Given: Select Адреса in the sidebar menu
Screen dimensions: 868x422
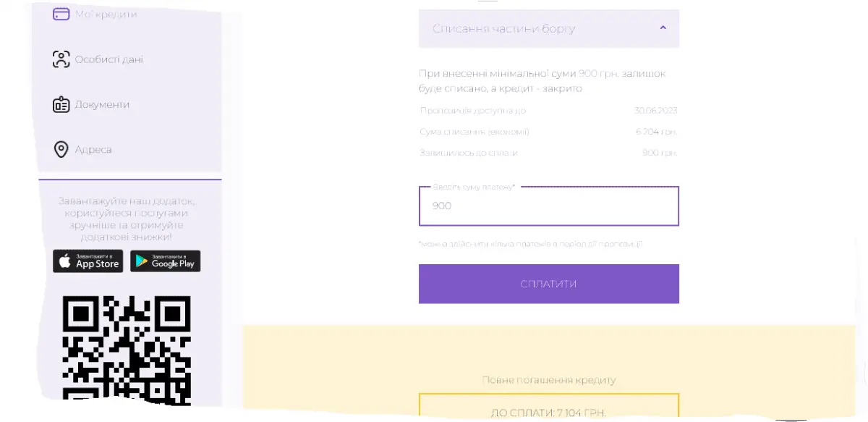Looking at the screenshot, I should (x=93, y=150).
